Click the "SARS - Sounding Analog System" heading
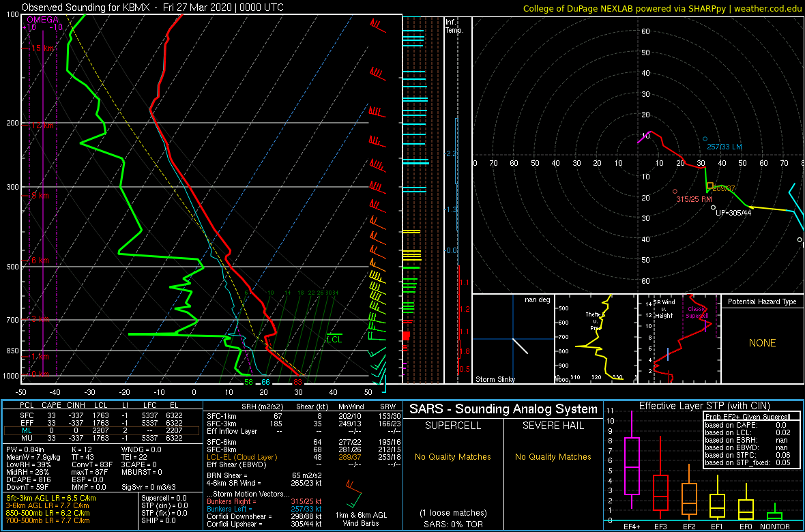The image size is (805, 532). (x=503, y=409)
